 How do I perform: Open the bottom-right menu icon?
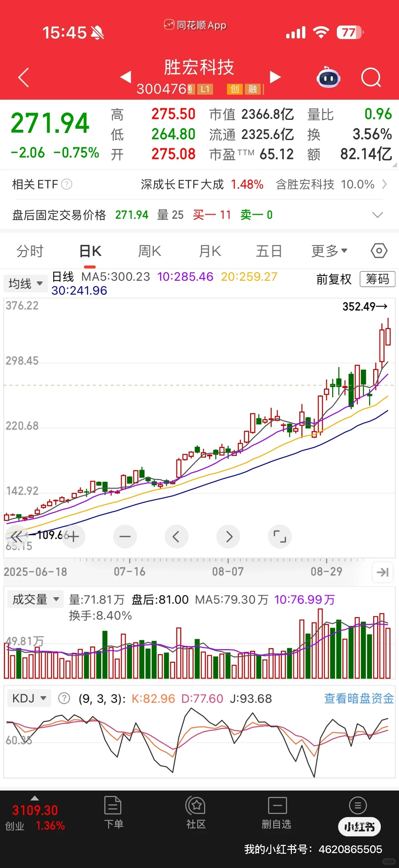point(358,805)
